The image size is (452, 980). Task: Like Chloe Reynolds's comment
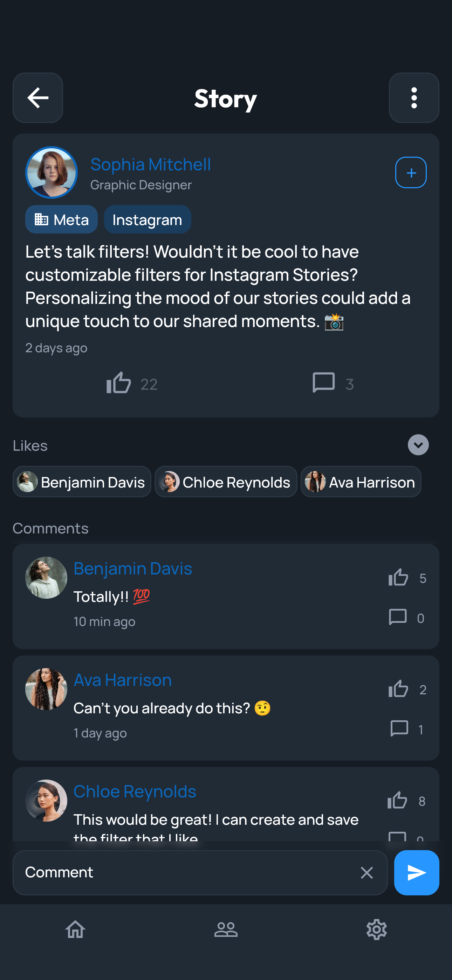pos(397,801)
